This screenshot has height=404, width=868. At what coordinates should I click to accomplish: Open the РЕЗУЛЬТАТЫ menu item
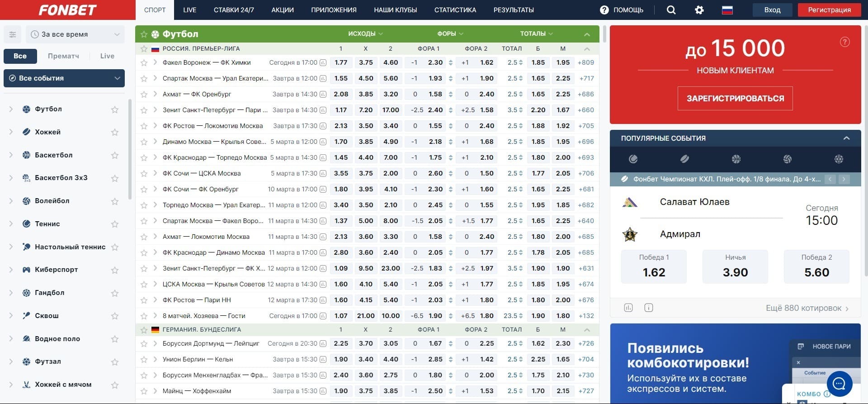pos(513,10)
